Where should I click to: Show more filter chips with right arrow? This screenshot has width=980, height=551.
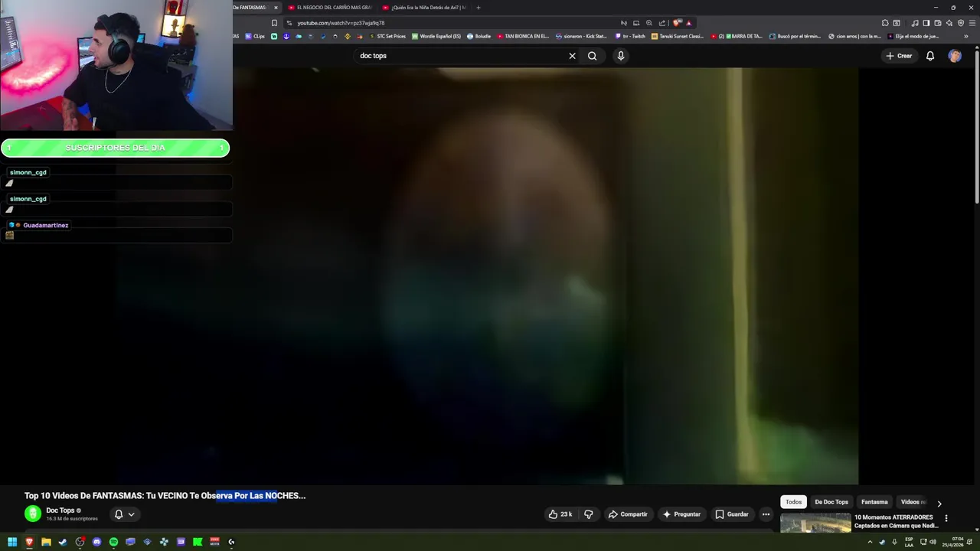coord(939,503)
